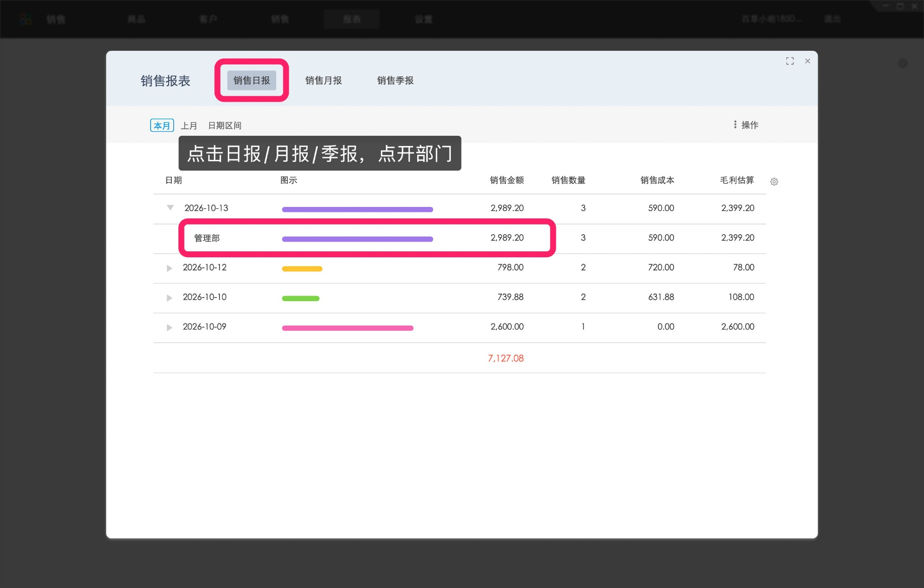Expand the 2026-10-09 row

click(169, 327)
